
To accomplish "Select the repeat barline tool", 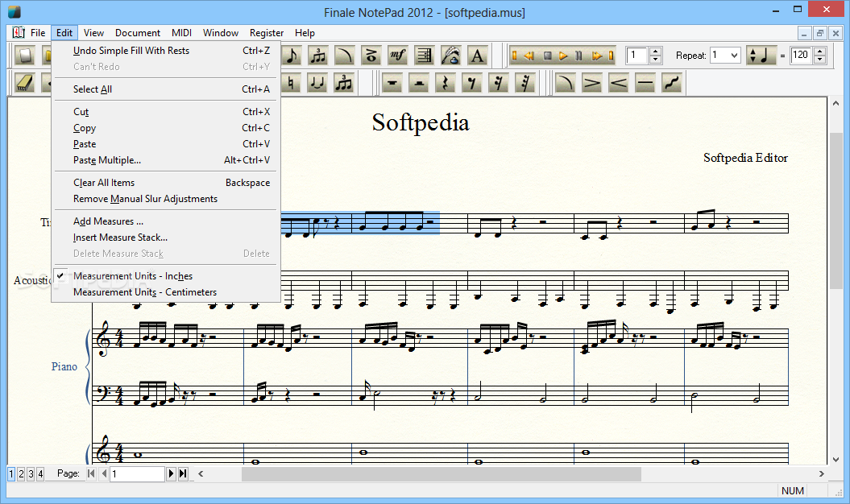I will pos(424,56).
